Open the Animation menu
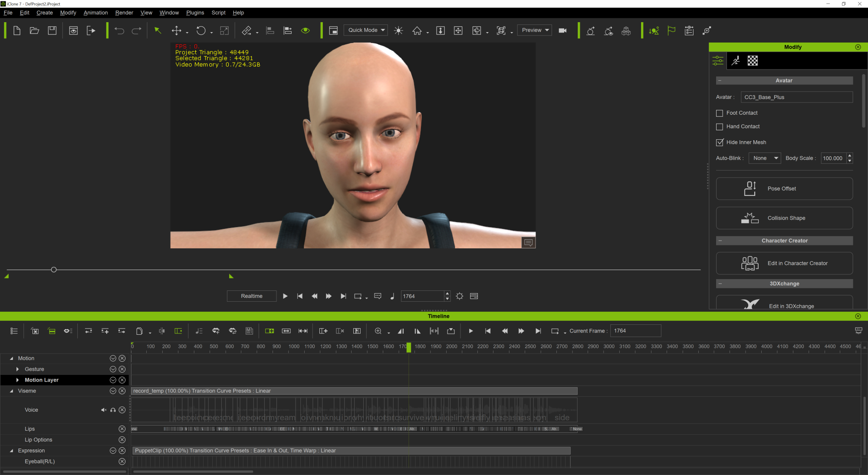868x475 pixels. pos(95,13)
